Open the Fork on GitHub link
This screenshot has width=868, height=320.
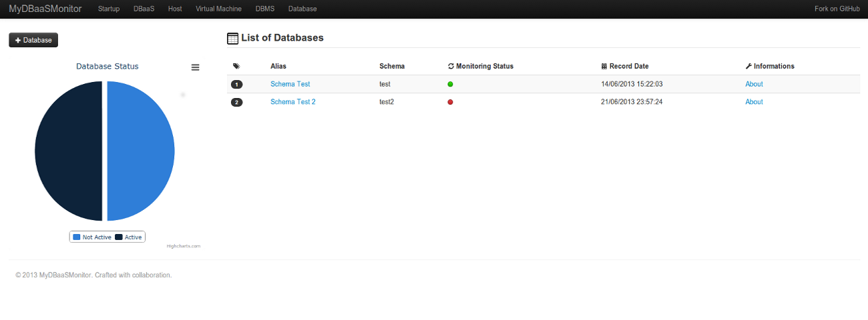coord(837,9)
